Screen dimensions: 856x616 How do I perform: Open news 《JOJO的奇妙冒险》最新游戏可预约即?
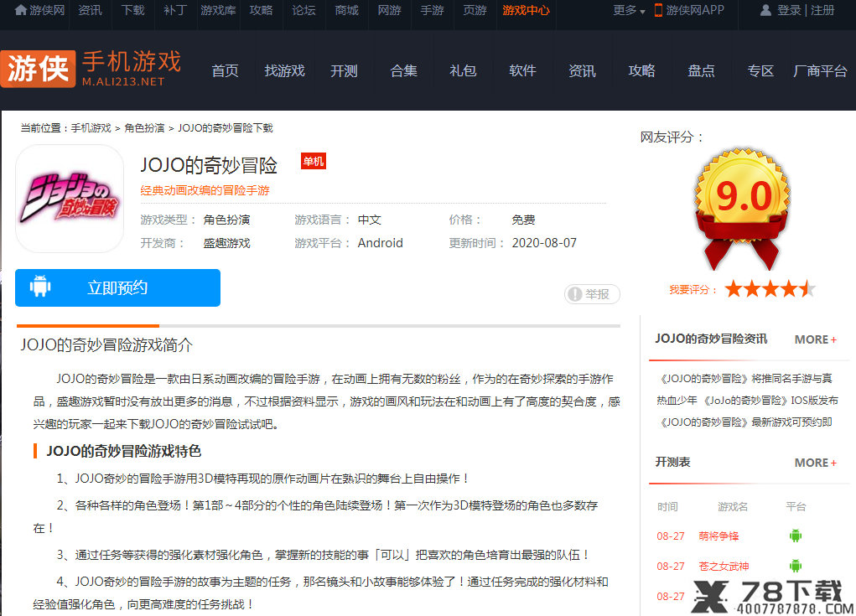744,422
